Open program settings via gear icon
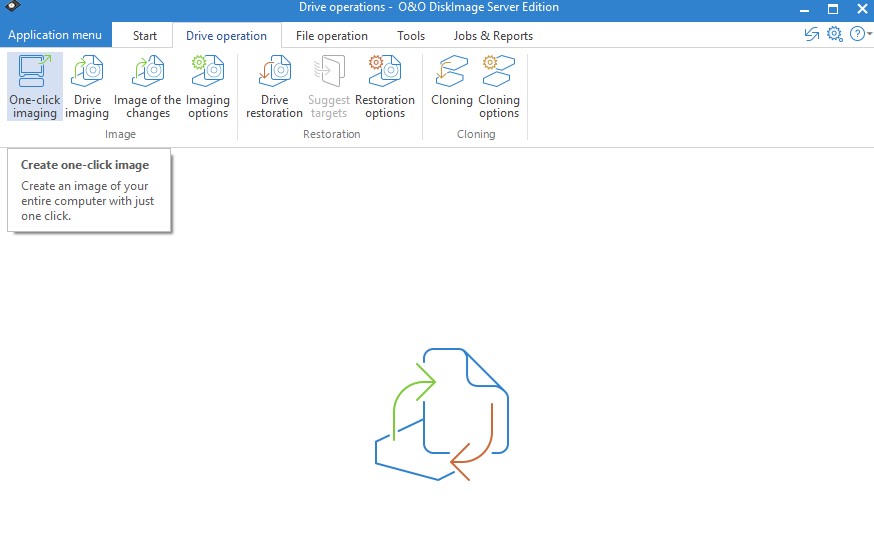Screen dimensions: 874x538 coord(835,34)
